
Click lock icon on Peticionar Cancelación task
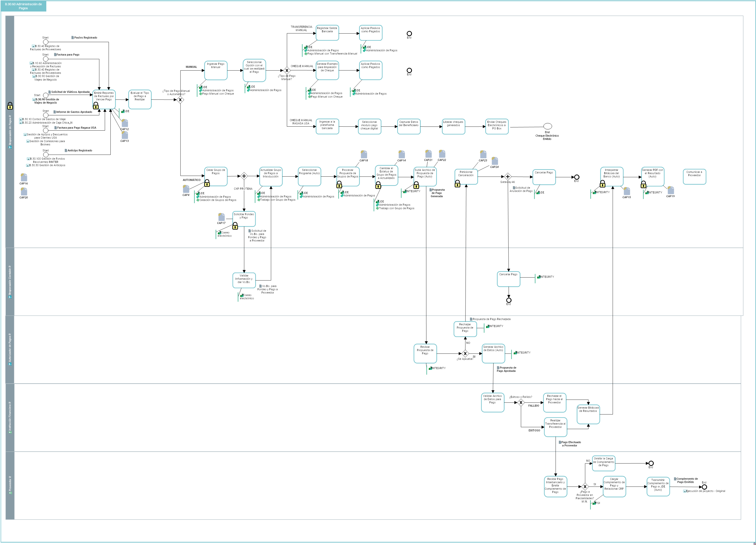tap(458, 184)
